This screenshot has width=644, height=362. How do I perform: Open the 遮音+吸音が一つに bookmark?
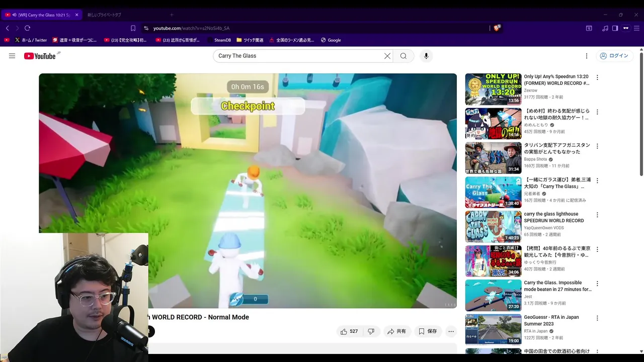click(x=74, y=40)
